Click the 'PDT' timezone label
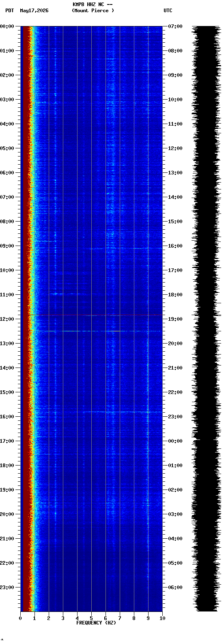 [9, 11]
